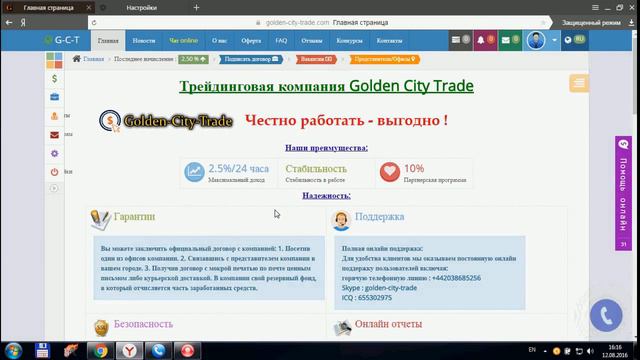Screen dimensions: 640x360
Task: Toggle the orange hamburger panel button
Action: pos(579,83)
